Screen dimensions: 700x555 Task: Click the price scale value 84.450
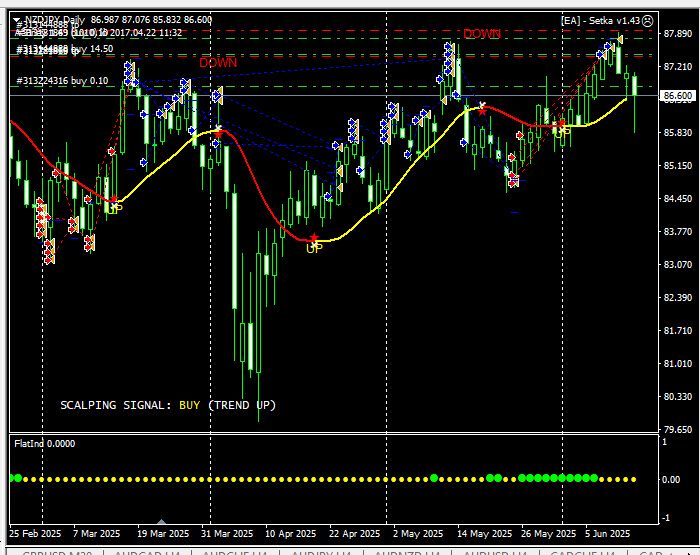[678, 198]
